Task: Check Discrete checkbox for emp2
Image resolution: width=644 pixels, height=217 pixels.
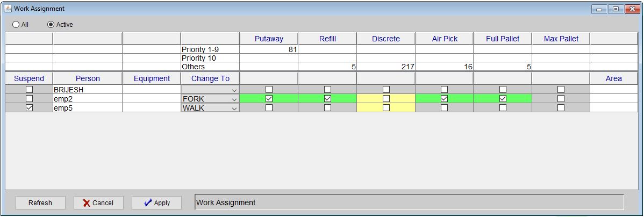Action: [386, 98]
